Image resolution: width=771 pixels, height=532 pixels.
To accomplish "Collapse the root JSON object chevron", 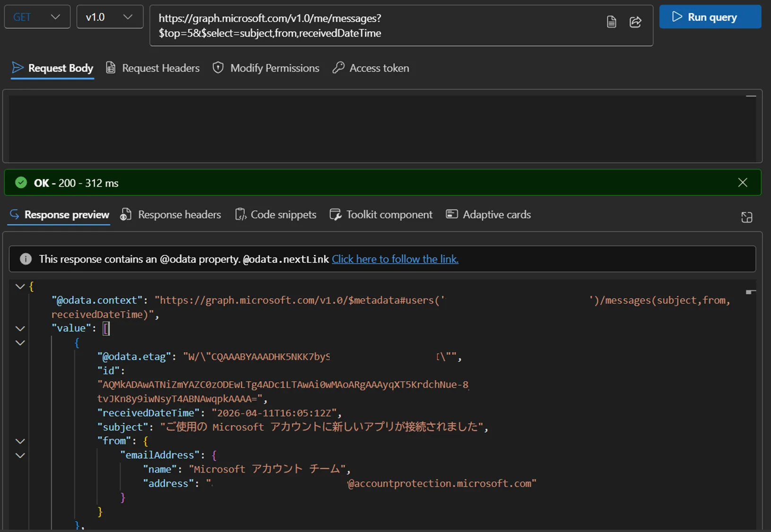I will coord(20,286).
